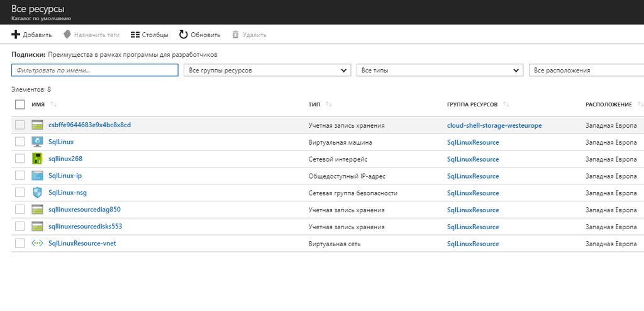Click storage icon of csbffe9644683e9x4bc8x8cd
The image size is (644, 311).
coord(37,125)
